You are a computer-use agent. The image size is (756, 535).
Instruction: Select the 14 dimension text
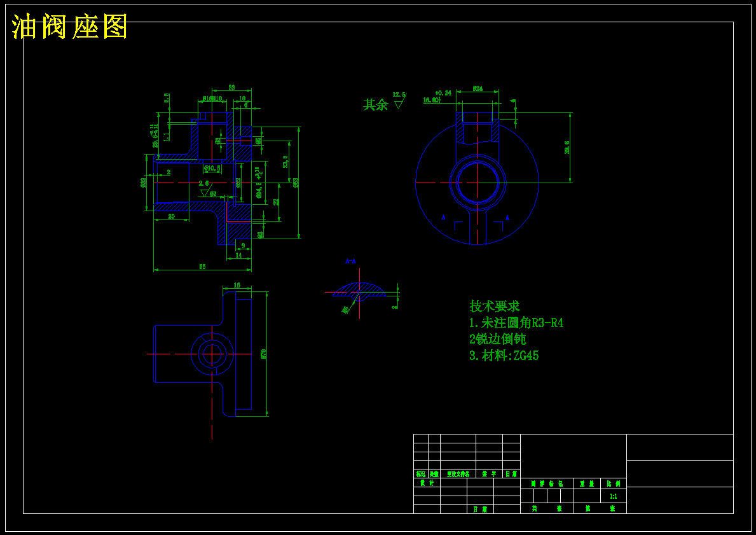[x=238, y=256]
